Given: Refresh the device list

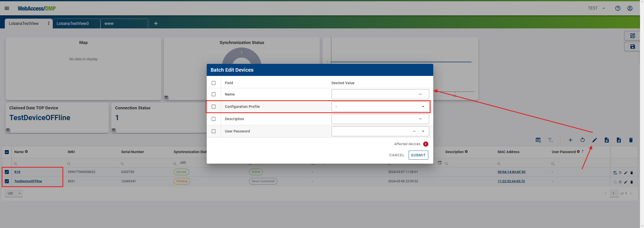Looking at the screenshot, I should pos(583,140).
